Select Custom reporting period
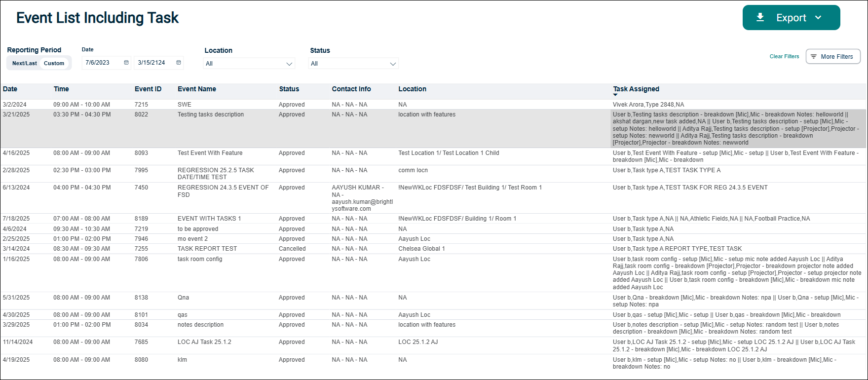 (54, 63)
